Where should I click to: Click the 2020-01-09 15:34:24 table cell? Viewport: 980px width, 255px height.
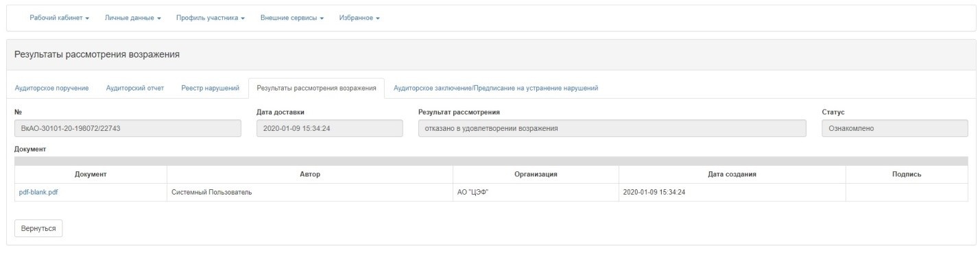(732, 192)
